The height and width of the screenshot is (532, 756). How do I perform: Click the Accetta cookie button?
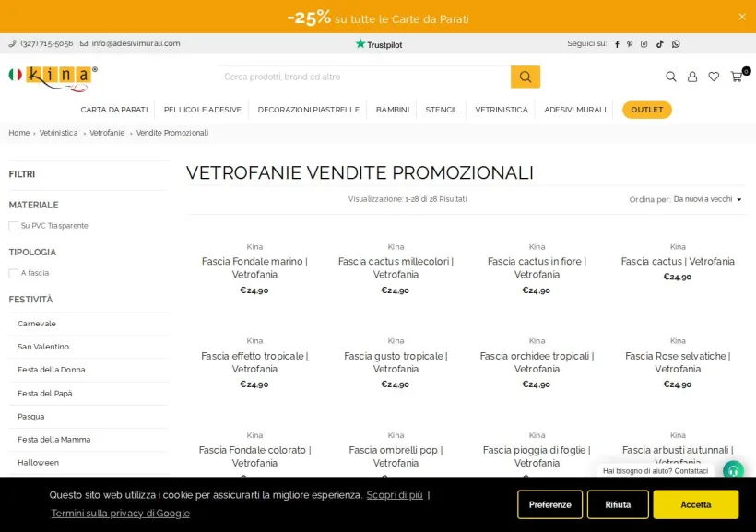pyautogui.click(x=696, y=504)
